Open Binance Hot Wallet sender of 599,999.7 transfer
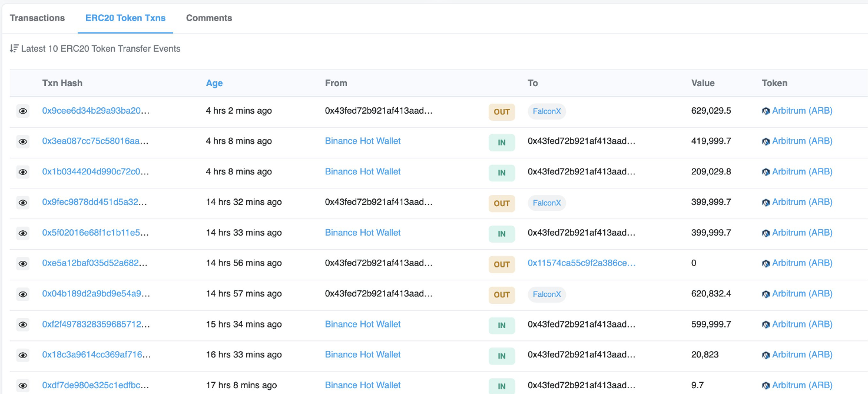The width and height of the screenshot is (868, 394). coord(363,324)
